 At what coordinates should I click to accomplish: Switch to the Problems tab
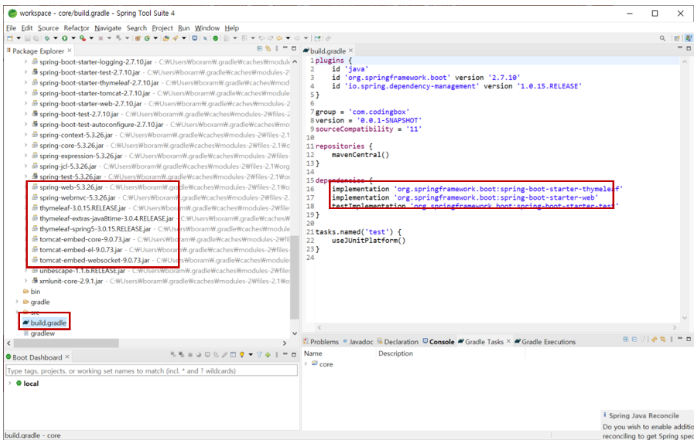pos(321,342)
